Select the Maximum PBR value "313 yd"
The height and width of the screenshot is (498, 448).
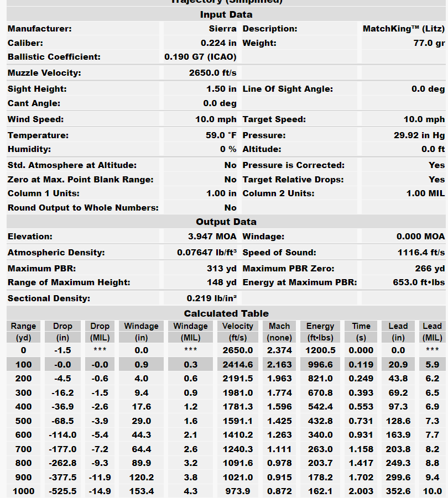(222, 269)
